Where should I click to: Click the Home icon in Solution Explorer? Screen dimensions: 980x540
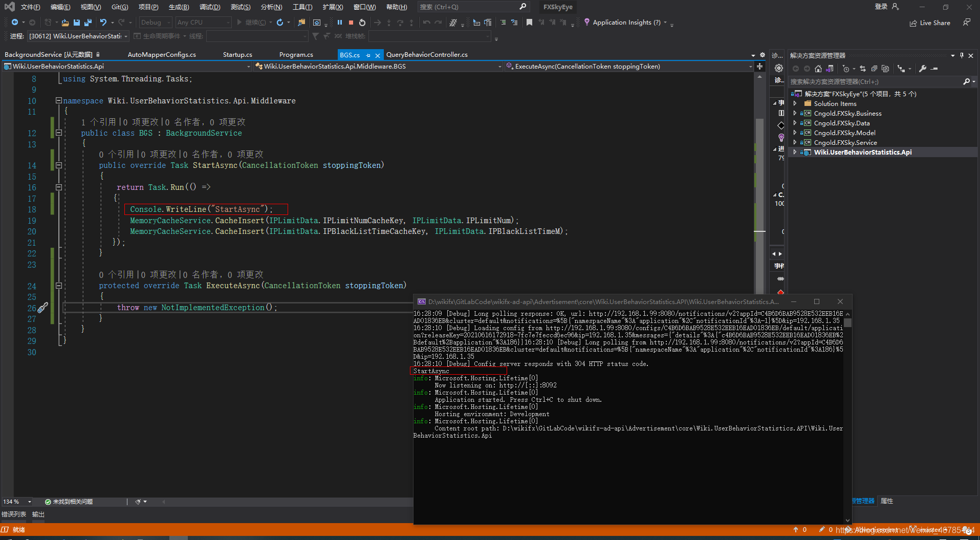click(x=818, y=68)
